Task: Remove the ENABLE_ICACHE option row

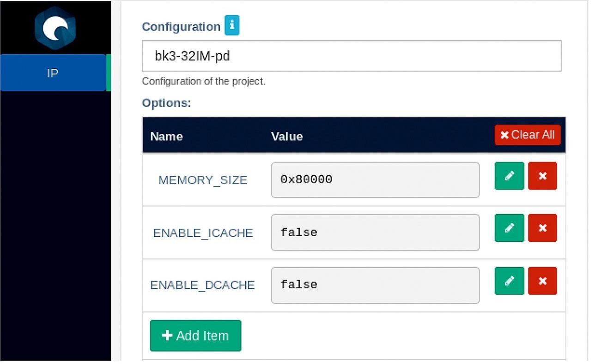Action: coord(542,228)
